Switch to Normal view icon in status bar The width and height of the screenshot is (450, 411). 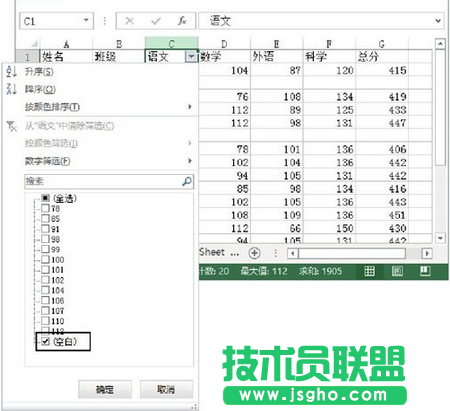[x=369, y=271]
